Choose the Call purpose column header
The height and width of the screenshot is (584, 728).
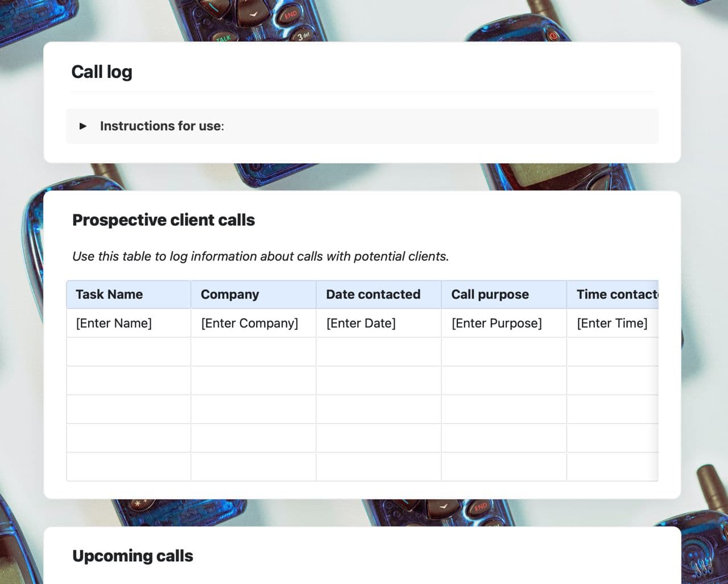(490, 295)
